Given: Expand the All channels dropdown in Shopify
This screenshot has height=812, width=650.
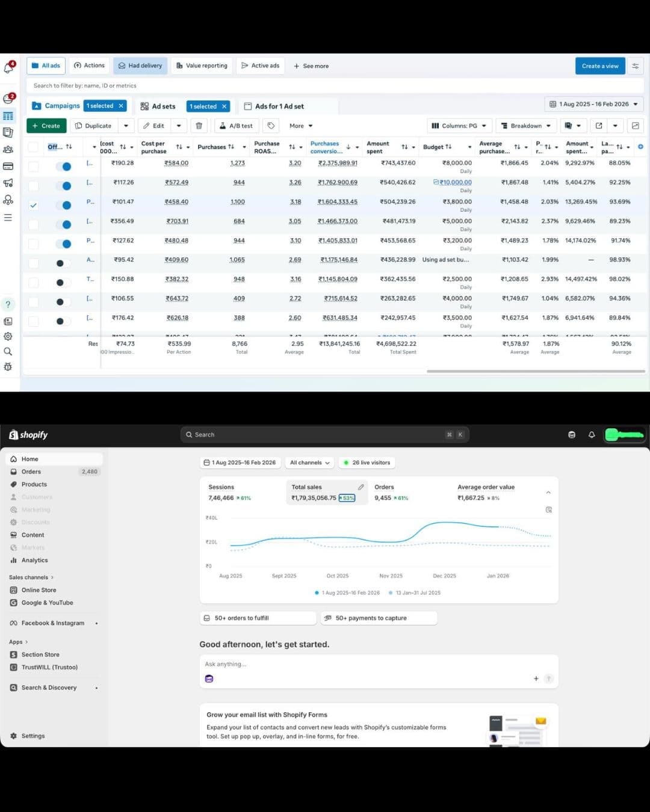Looking at the screenshot, I should (x=309, y=463).
